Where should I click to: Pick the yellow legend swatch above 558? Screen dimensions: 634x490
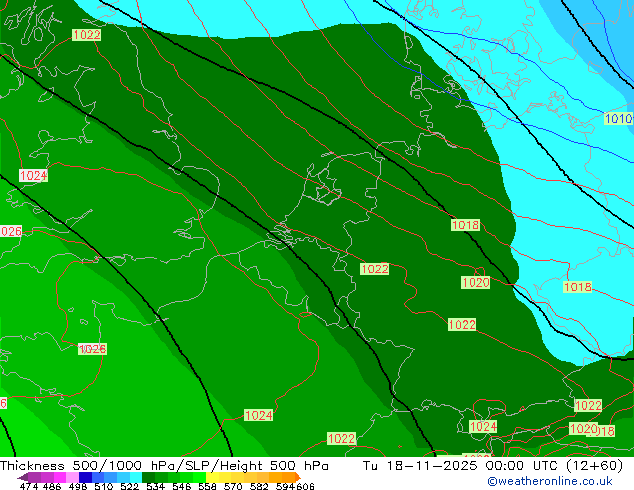[x=212, y=477]
